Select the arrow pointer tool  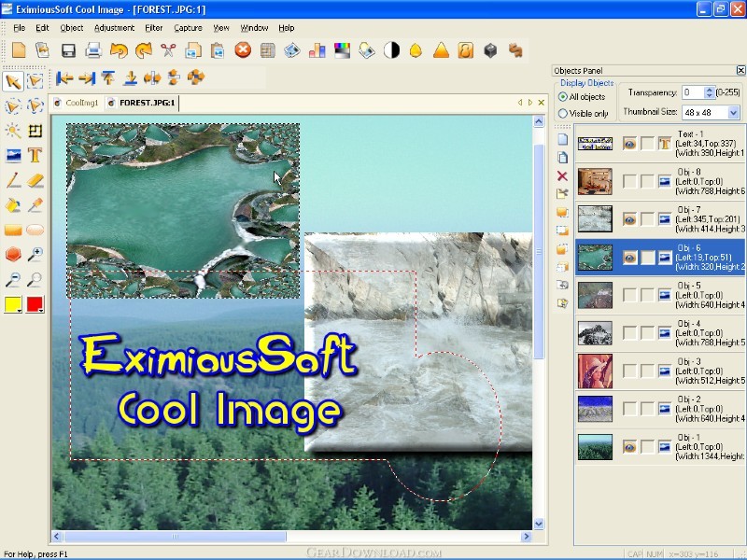tap(13, 81)
